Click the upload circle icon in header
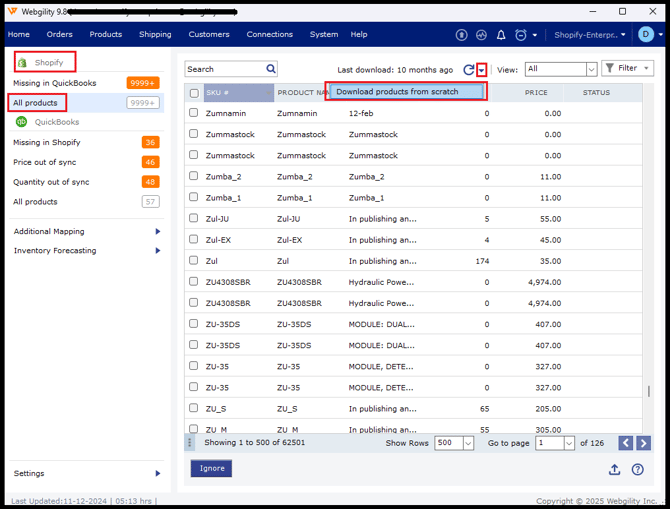This screenshot has width=670, height=509. click(461, 35)
